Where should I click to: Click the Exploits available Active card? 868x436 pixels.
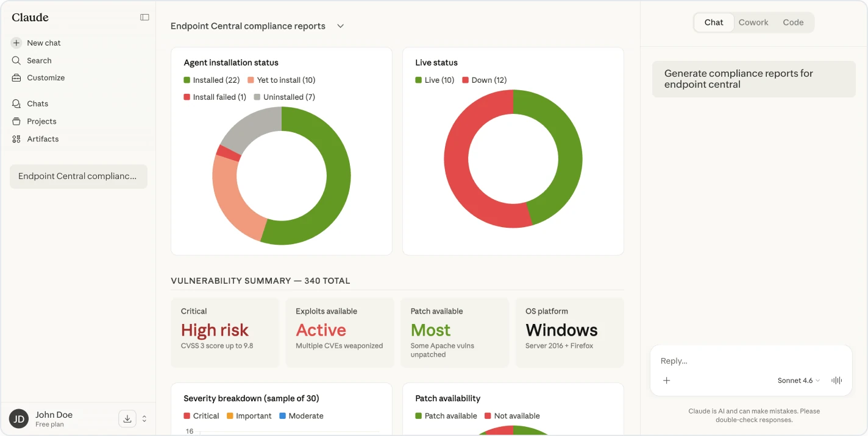click(340, 332)
